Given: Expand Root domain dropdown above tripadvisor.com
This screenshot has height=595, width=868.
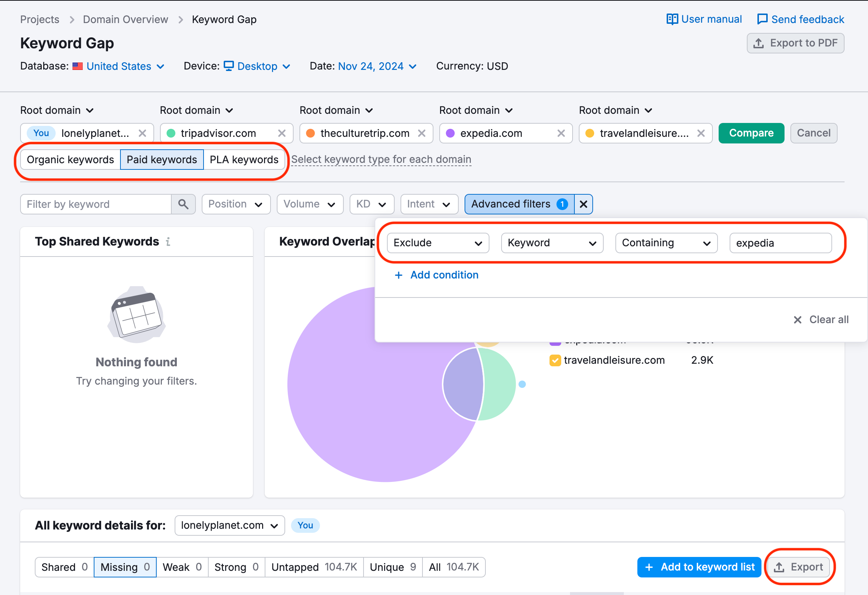Looking at the screenshot, I should pyautogui.click(x=197, y=111).
